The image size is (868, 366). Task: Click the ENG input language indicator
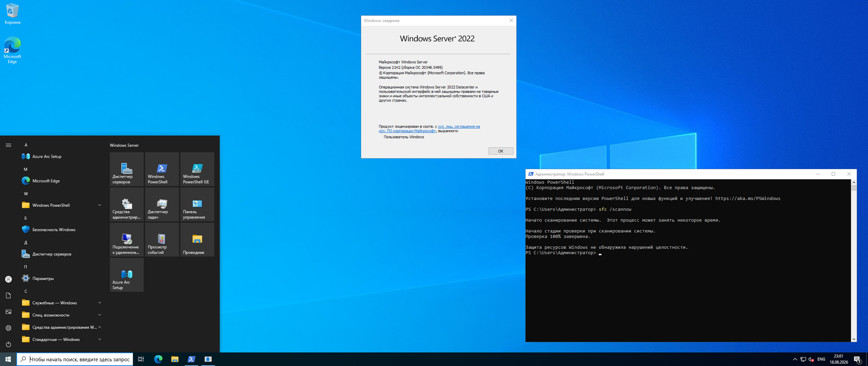click(822, 359)
